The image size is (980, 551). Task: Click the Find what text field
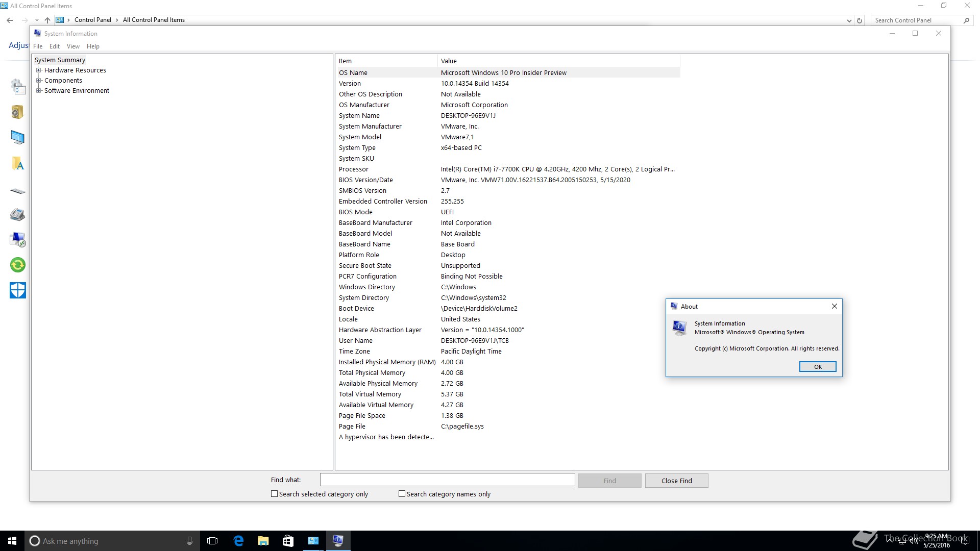(x=447, y=480)
